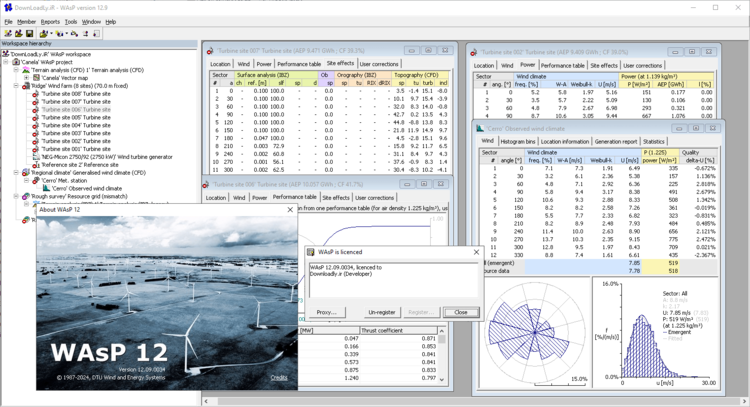Select 'Turbine site 006' in hierarchy
Screen dimensions: 750x407
pyautogui.click(x=76, y=109)
